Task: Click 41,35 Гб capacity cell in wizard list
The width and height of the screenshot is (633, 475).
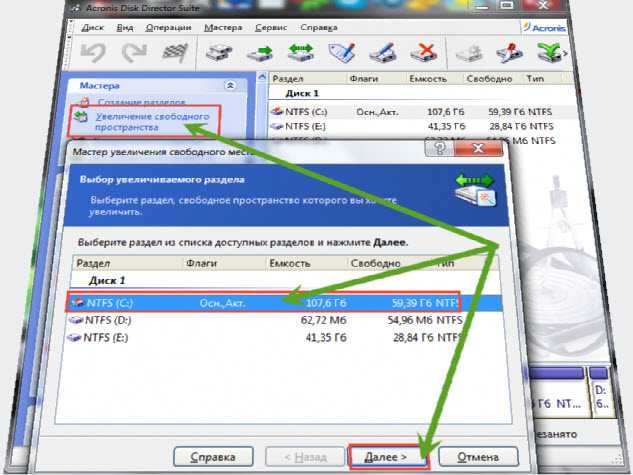Action: click(326, 337)
